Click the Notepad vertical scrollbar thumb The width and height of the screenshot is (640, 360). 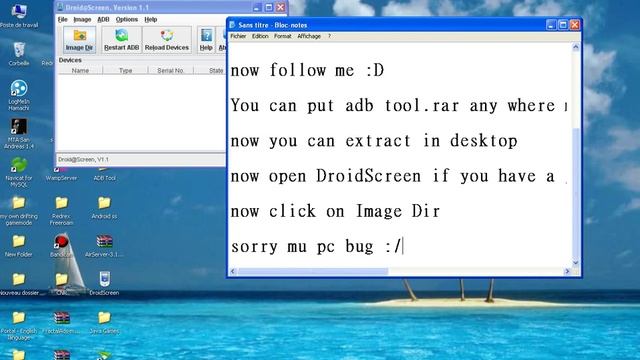(x=576, y=194)
